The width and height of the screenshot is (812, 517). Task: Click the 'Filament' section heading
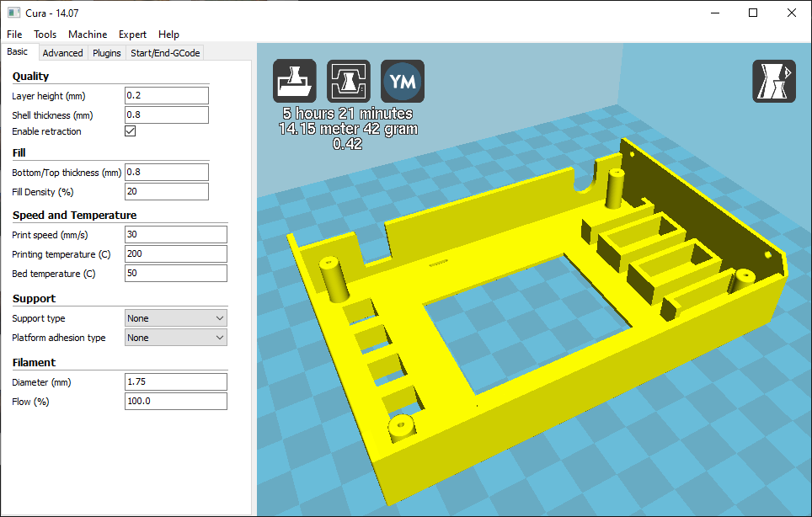34,362
